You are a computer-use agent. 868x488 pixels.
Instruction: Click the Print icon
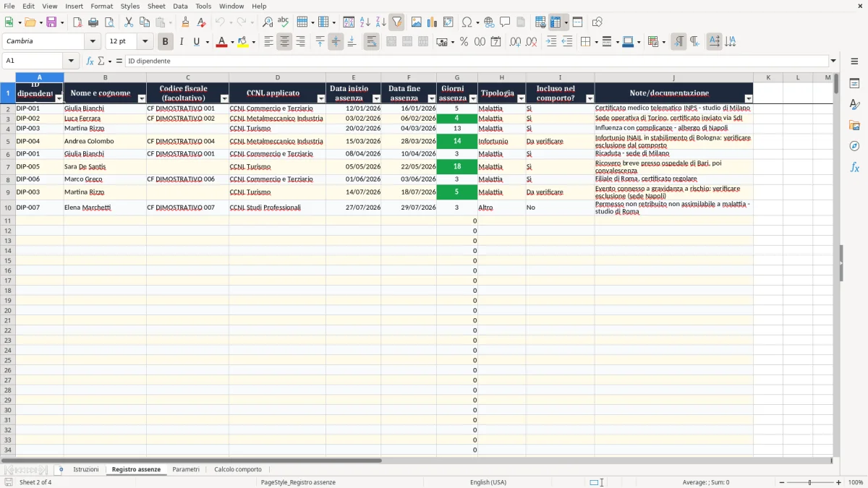(x=93, y=22)
